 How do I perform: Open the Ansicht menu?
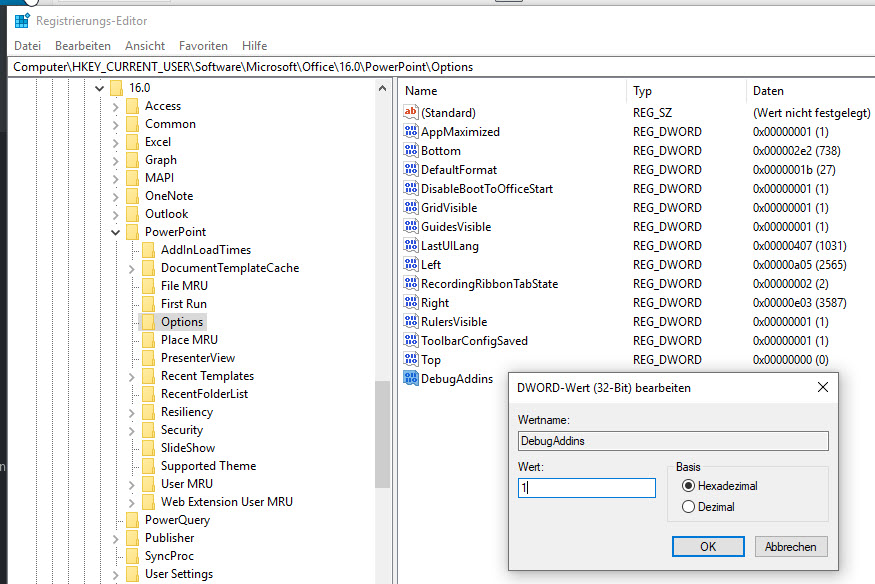coord(145,46)
